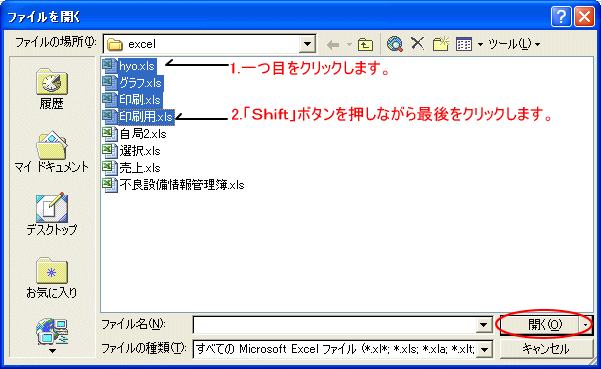
Task: Click the excel folder name in location box
Action: point(142,44)
